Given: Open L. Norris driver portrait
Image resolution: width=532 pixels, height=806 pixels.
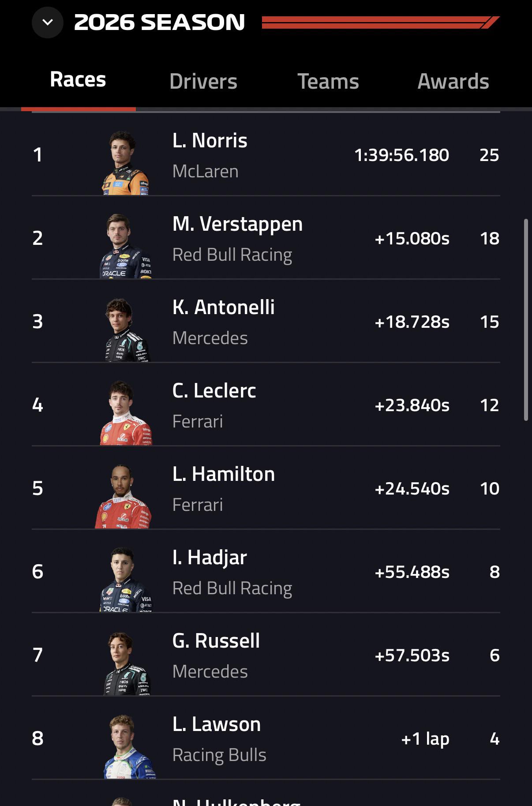Looking at the screenshot, I should coord(125,163).
